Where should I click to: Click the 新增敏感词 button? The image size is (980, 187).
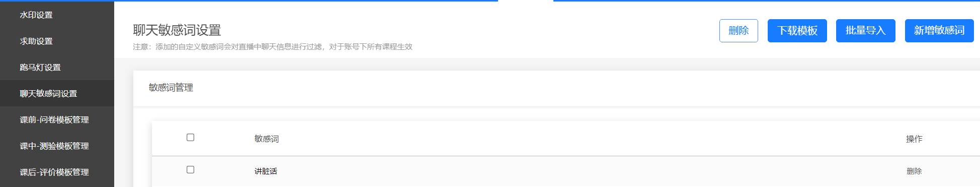(x=939, y=31)
